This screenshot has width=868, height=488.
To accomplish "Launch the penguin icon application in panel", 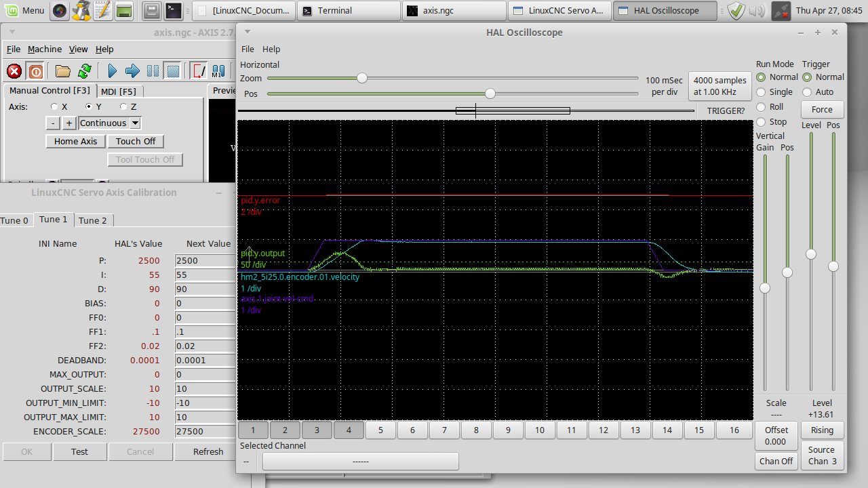I will point(81,10).
